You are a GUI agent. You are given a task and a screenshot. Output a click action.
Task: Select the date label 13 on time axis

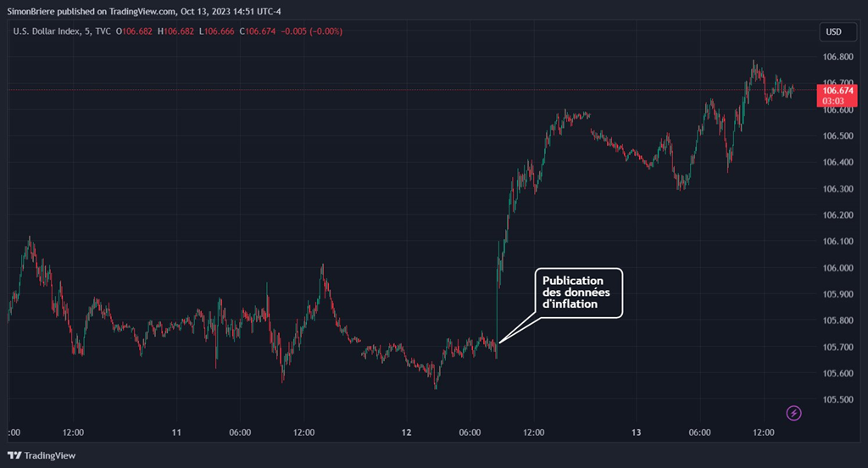tap(637, 432)
